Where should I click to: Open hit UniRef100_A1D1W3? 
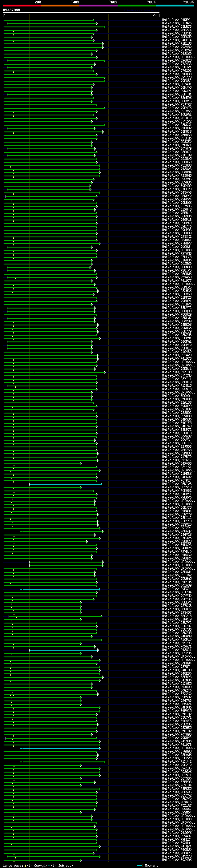tap(177, 43)
